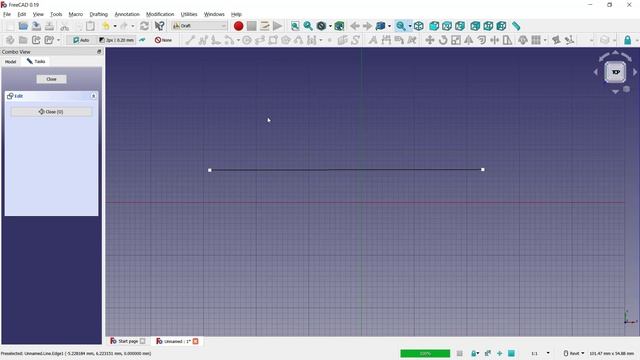Screen dimensions: 640x360
Task: Click the None autogroup button
Action: pos(163,40)
